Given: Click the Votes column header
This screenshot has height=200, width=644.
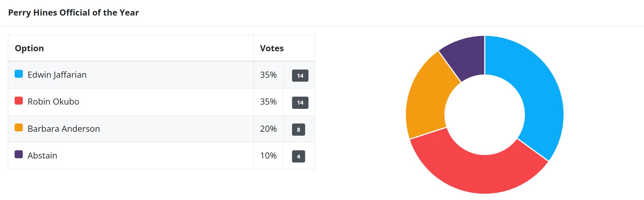Looking at the screenshot, I should coord(272,48).
